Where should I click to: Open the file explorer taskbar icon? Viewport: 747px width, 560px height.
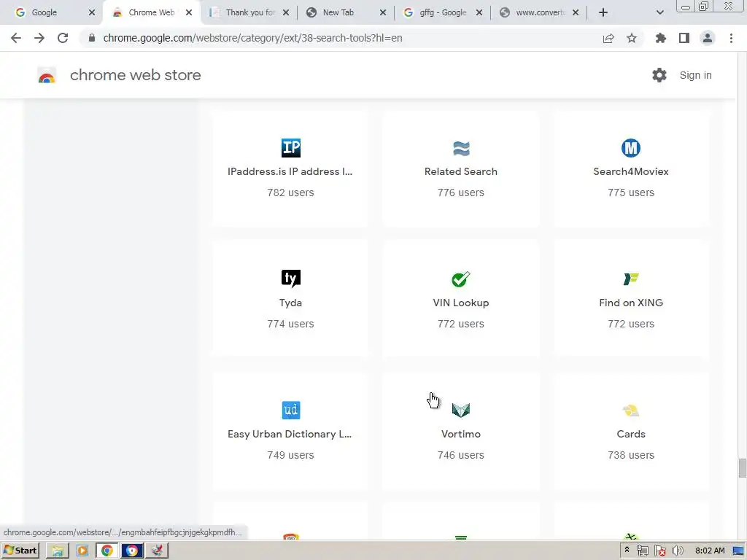pyautogui.click(x=58, y=551)
